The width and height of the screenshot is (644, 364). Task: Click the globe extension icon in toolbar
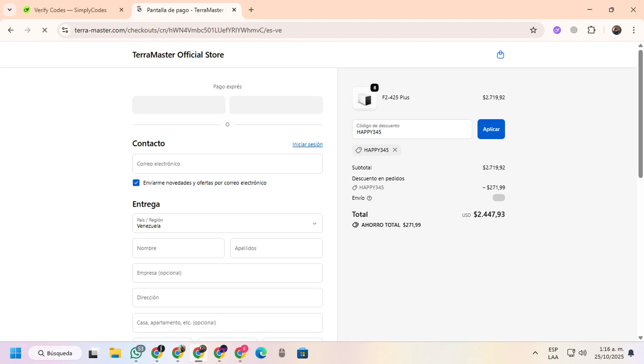point(574,30)
